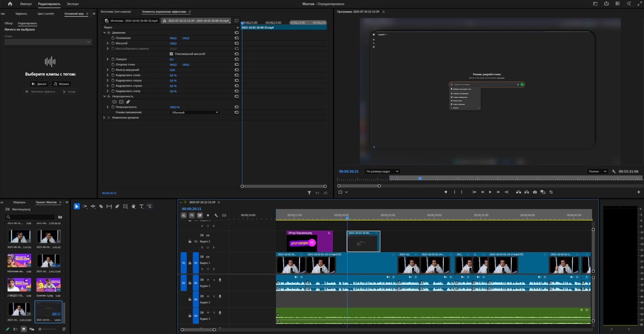Screen dimensions: 644x334
Task: Open the Стиль dropdown in sound panel
Action: point(47,42)
